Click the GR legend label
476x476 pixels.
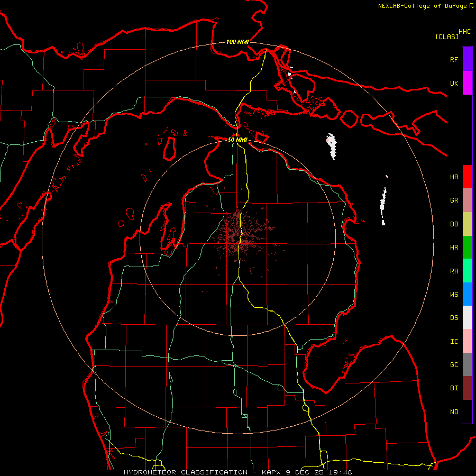[454, 200]
